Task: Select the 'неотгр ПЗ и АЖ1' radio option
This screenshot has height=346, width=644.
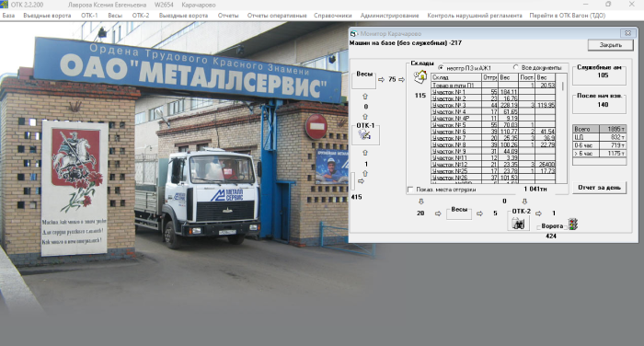Action: [441, 67]
